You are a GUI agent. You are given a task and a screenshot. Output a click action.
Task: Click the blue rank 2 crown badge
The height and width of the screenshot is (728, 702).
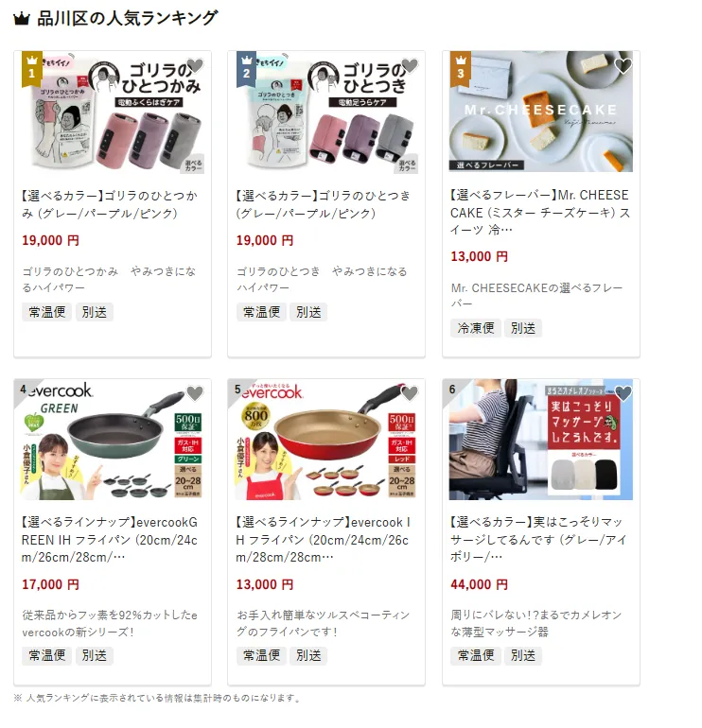246,69
